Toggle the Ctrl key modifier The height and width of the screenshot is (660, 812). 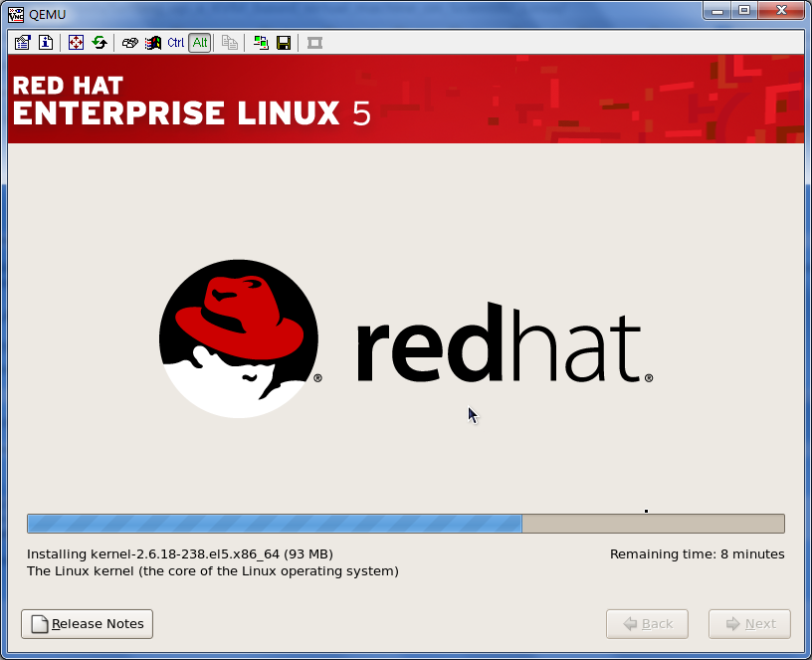(x=175, y=43)
